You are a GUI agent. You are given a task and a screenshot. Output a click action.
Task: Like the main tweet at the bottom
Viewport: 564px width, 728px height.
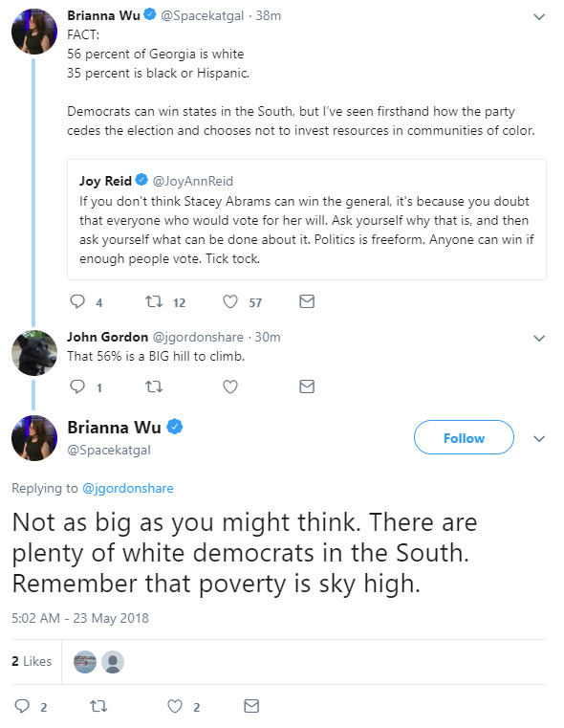click(175, 706)
